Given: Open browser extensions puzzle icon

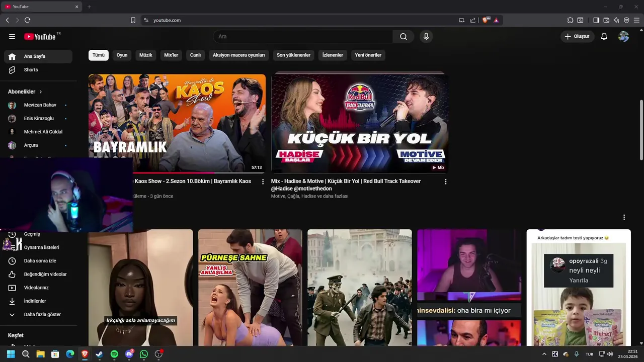Looking at the screenshot, I should (570, 20).
